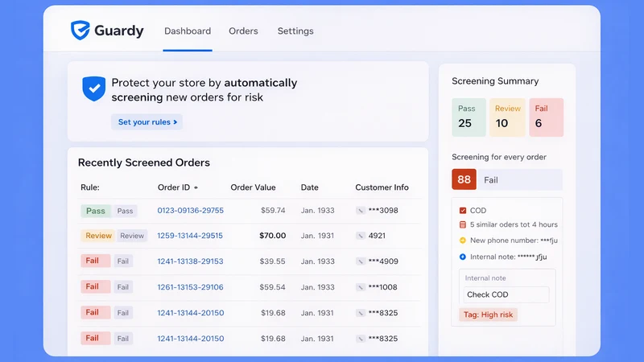Click the $59.74 order value

pos(273,211)
